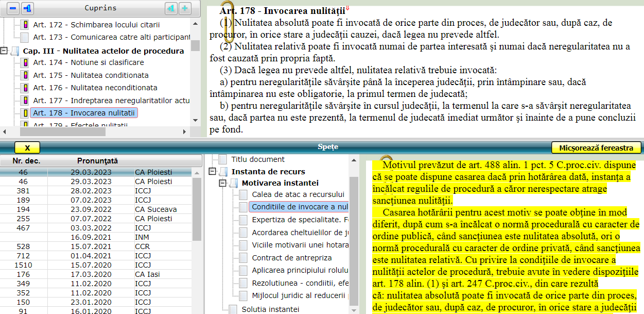Open Art. 176 - Nulitatea neconditionata
The height and width of the screenshot is (314, 644).
(95, 88)
